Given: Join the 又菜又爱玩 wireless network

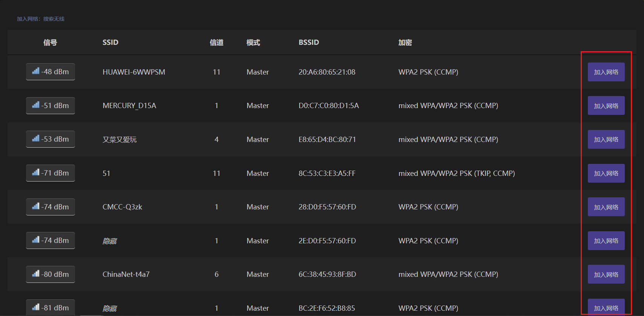Looking at the screenshot, I should click(x=606, y=139).
